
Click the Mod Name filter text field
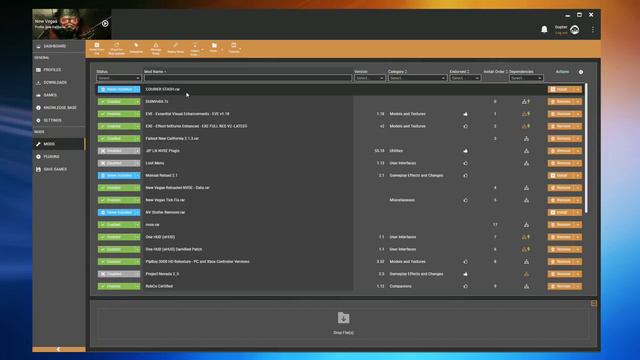pyautogui.click(x=247, y=78)
